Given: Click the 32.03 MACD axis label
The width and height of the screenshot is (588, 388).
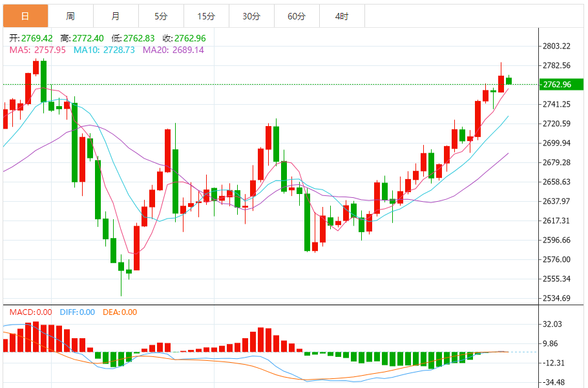Looking at the screenshot, I should 552,324.
